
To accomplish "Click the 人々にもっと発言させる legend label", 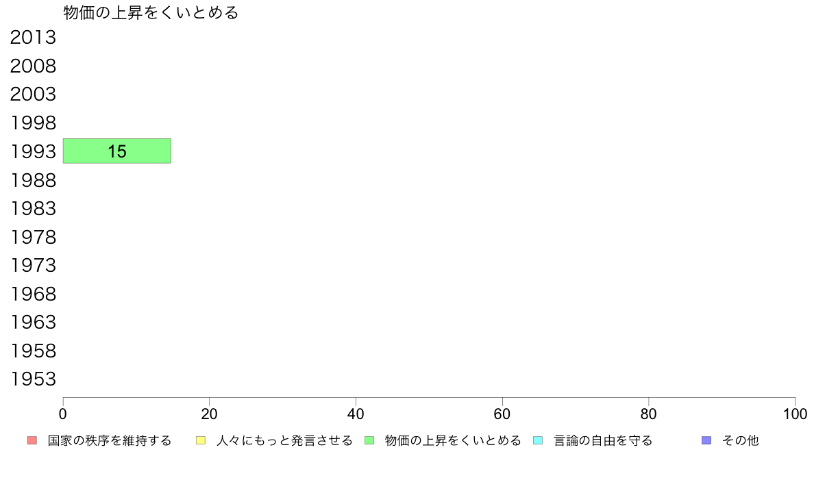I will click(x=284, y=441).
